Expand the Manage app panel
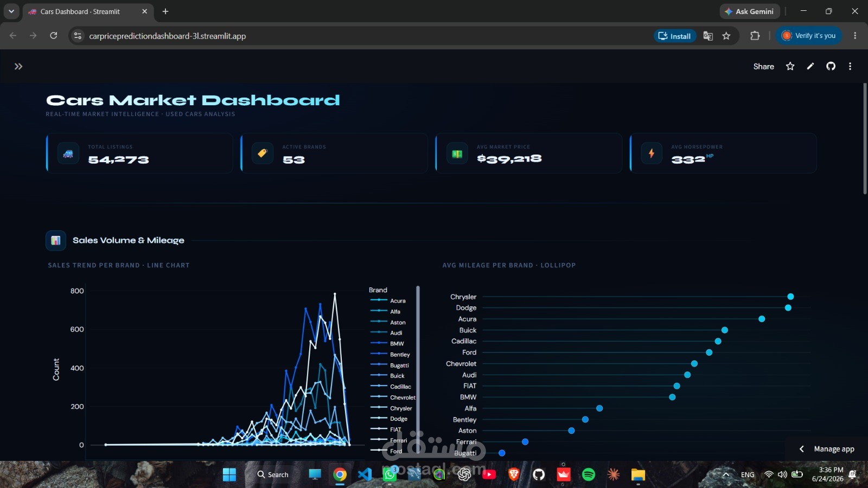868x488 pixels. click(x=828, y=449)
